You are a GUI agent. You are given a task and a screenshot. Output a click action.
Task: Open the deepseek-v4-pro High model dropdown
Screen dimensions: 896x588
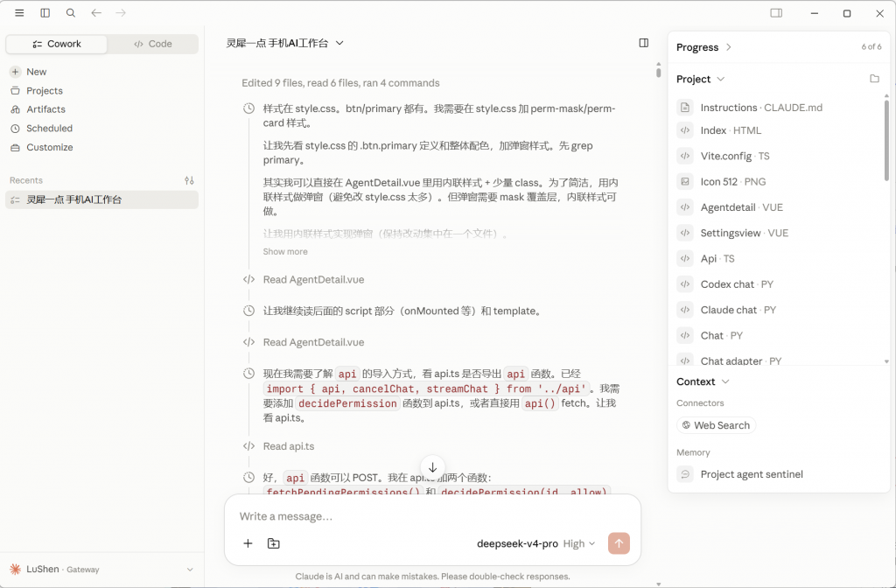pos(536,543)
